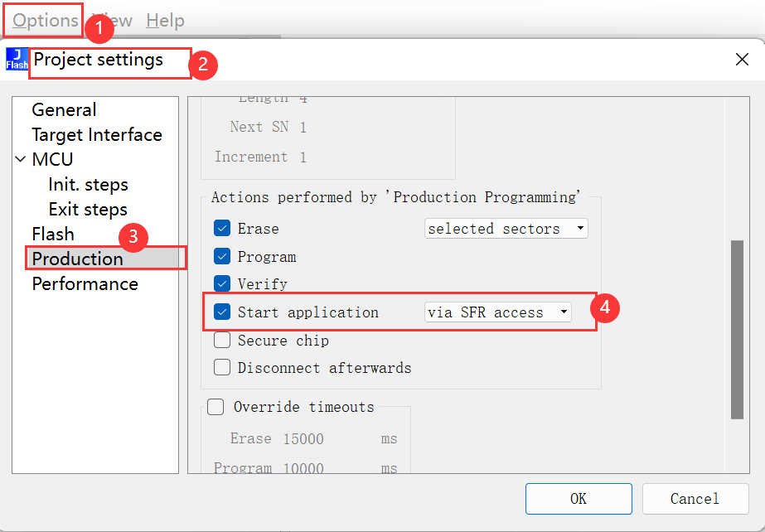Collapse the MCU tree node
The image size is (765, 532).
(21, 160)
